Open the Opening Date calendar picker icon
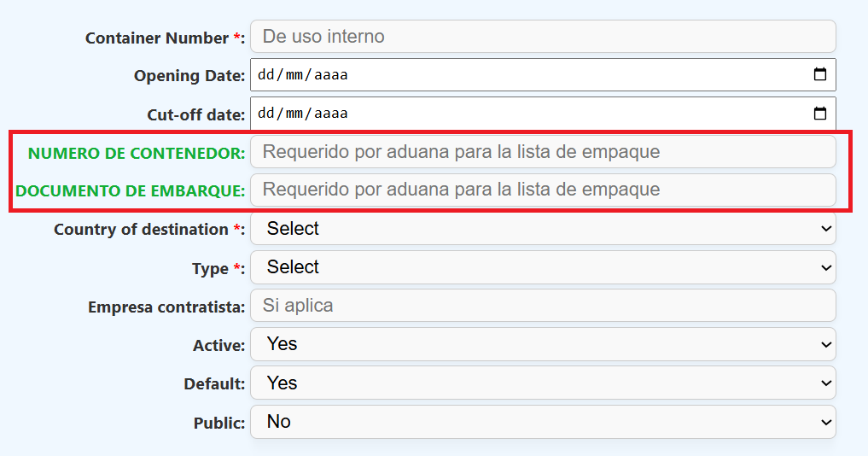868x456 pixels. pyautogui.click(x=819, y=75)
